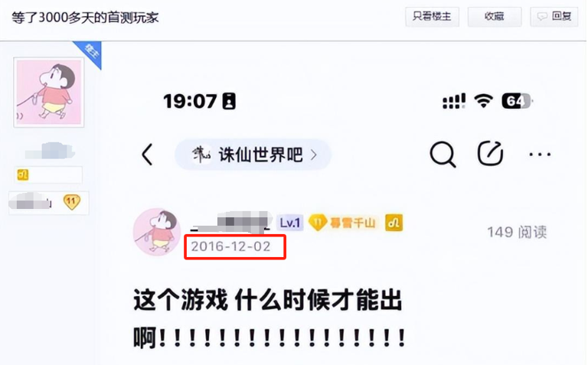
Task: Tap the compose post icon
Action: [490, 153]
